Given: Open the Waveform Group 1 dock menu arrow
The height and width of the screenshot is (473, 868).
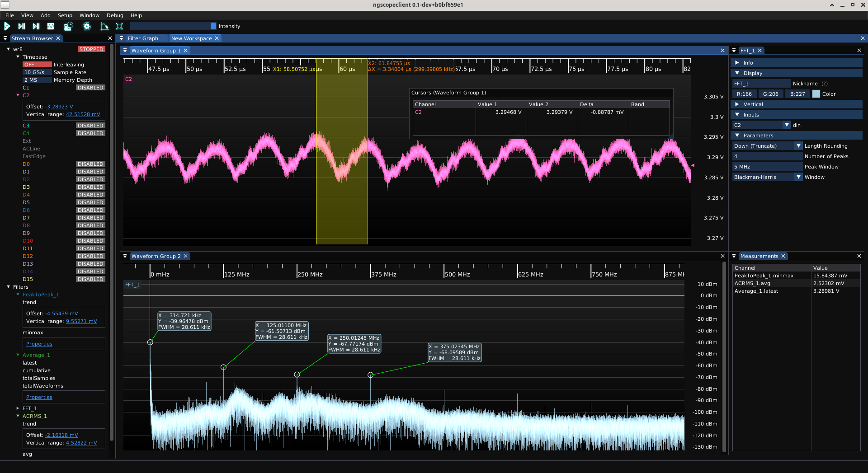Looking at the screenshot, I should pos(125,51).
